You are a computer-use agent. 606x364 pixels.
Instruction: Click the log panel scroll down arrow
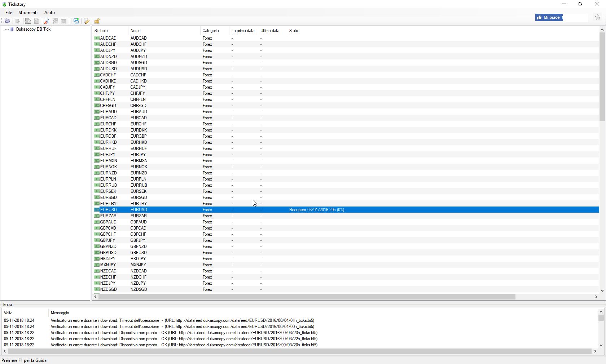click(601, 345)
